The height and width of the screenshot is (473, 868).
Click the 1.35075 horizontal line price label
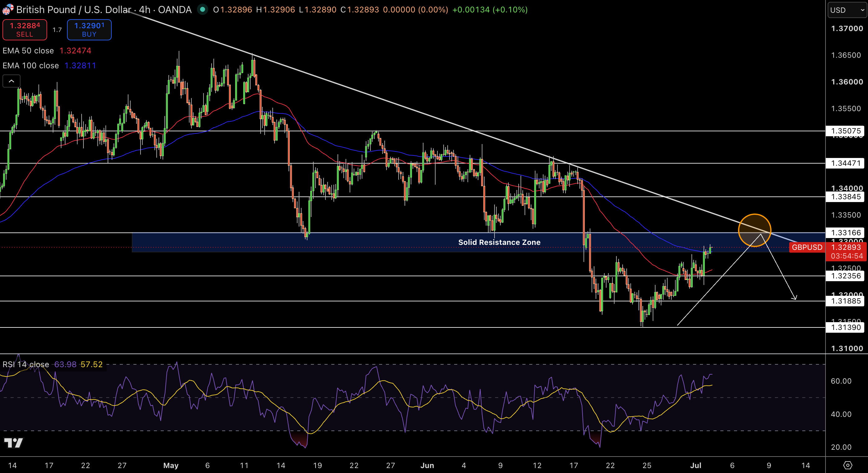tap(846, 131)
